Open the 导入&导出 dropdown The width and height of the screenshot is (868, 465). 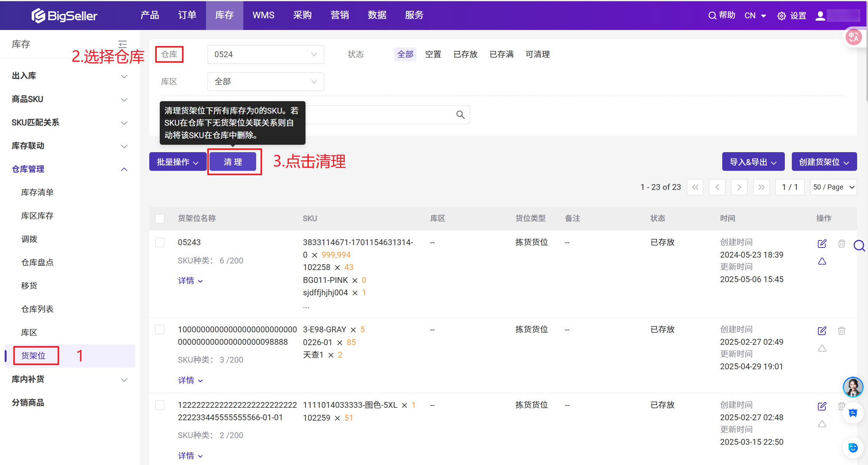click(x=753, y=162)
